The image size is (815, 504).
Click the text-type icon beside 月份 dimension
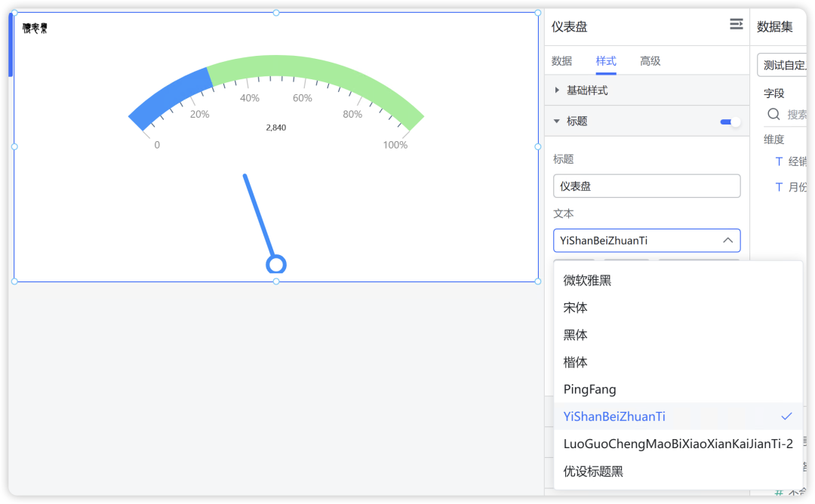coord(779,187)
